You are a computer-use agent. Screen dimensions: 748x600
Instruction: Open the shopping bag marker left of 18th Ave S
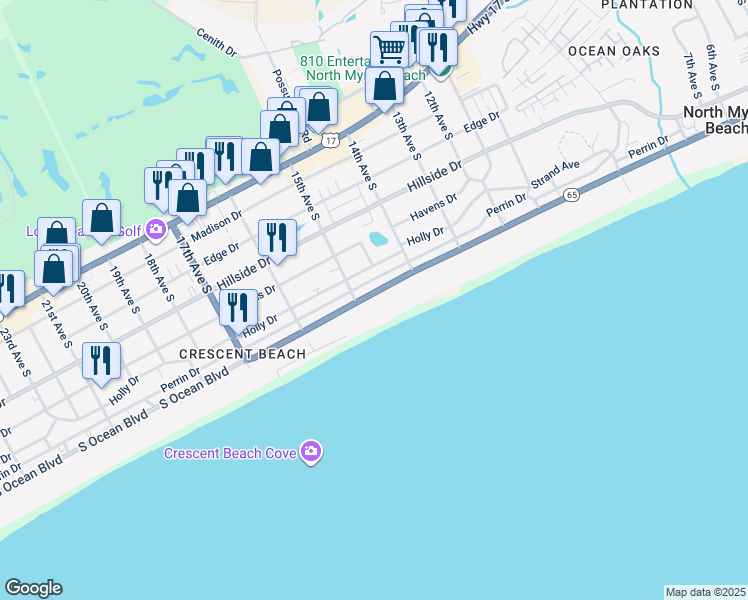[101, 218]
